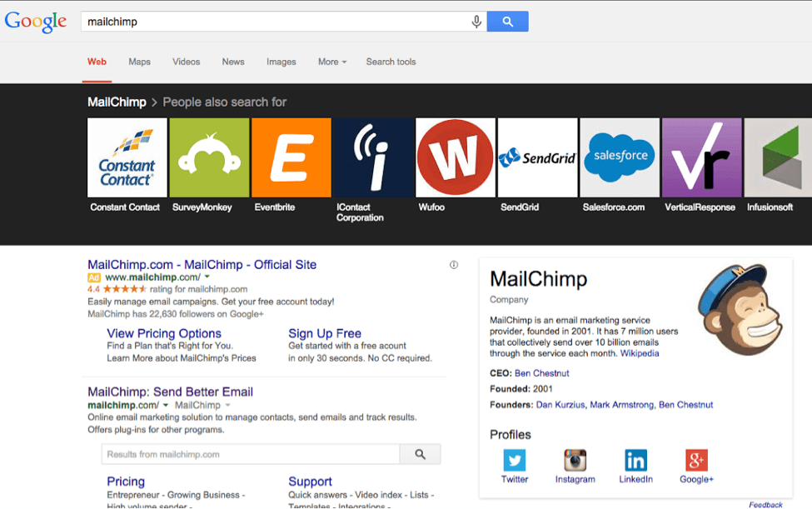Open dropdown arrow next to mailchimp.com/ result
812x509 pixels.
[166, 405]
